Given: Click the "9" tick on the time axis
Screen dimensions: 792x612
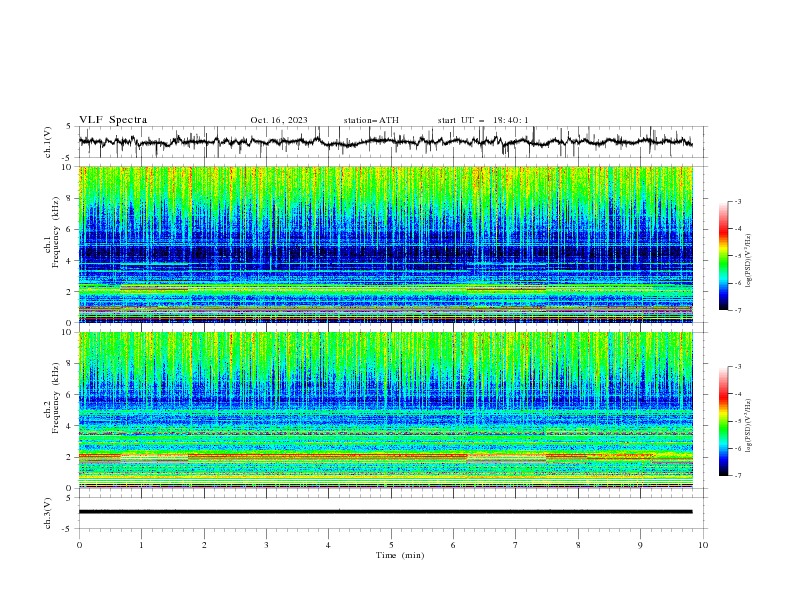Looking at the screenshot, I should pos(640,545).
